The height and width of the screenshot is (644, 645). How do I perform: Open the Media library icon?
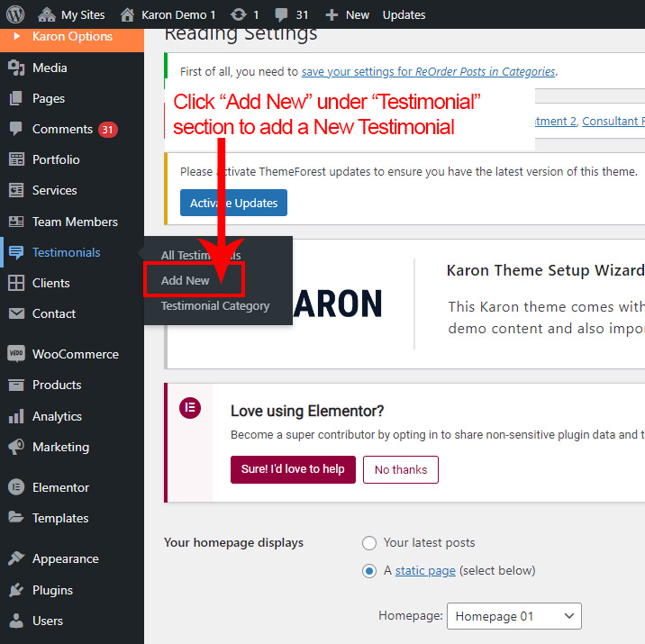(x=16, y=68)
